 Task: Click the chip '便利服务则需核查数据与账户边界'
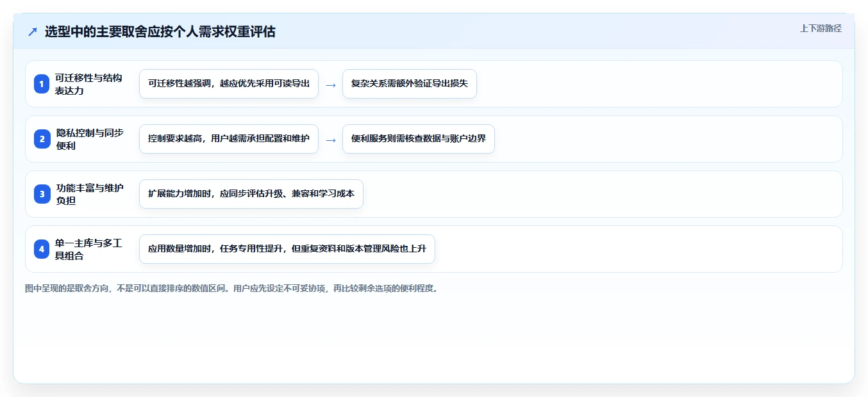tap(419, 139)
